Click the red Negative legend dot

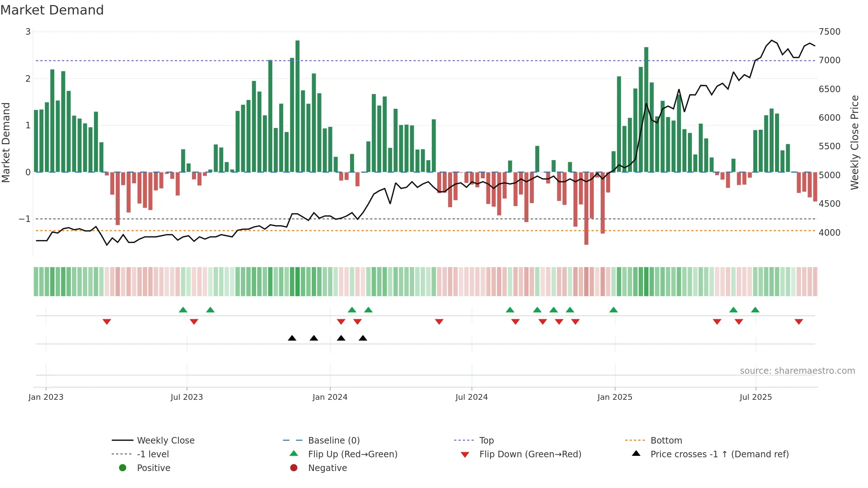(294, 468)
